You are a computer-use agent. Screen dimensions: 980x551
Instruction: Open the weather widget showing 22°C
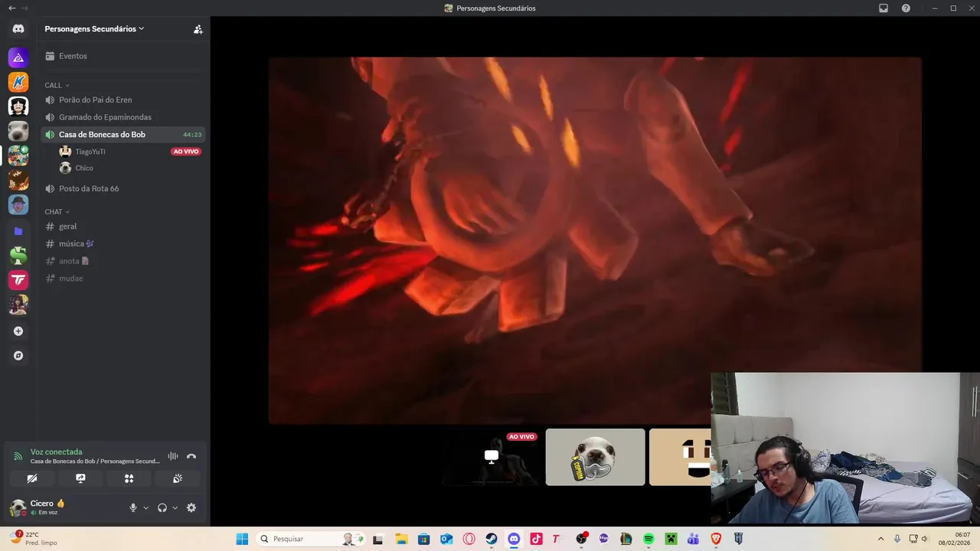[32, 539]
